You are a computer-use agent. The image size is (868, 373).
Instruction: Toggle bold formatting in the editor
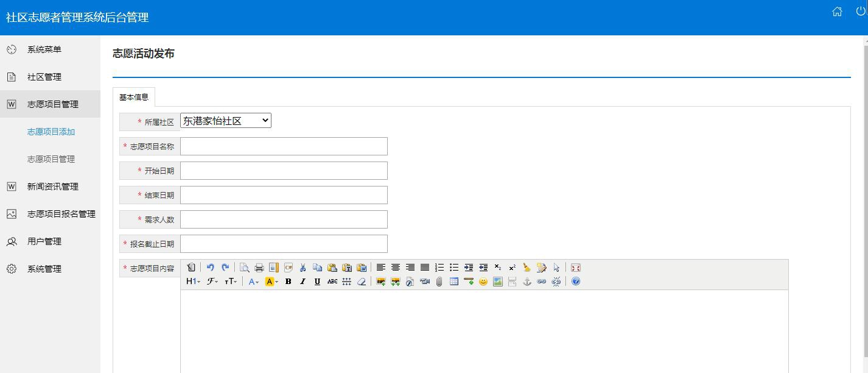click(x=288, y=282)
